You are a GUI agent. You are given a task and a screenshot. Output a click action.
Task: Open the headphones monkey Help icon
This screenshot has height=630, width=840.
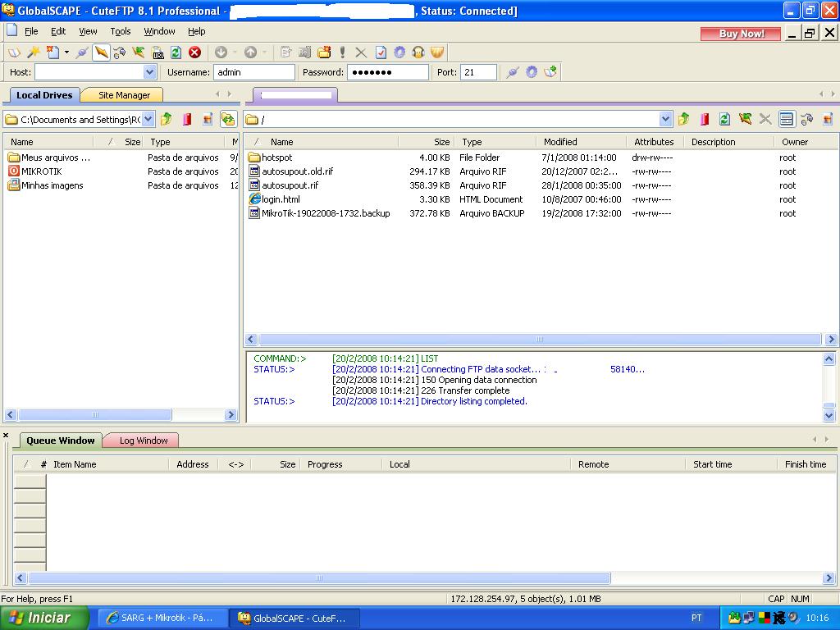point(418,52)
